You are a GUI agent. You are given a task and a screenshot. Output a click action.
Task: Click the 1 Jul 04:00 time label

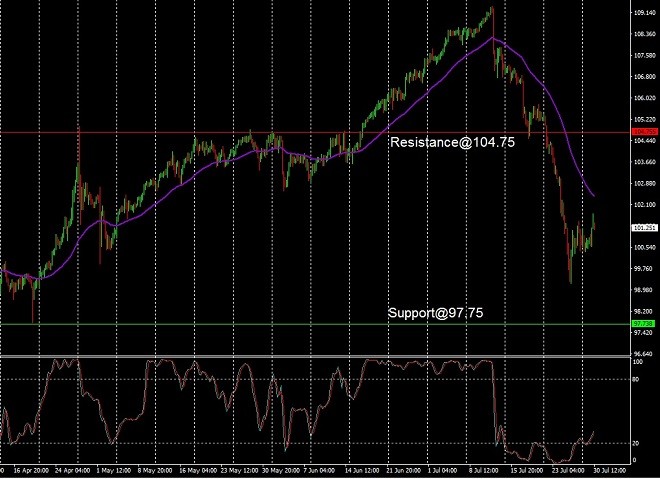tap(443, 470)
